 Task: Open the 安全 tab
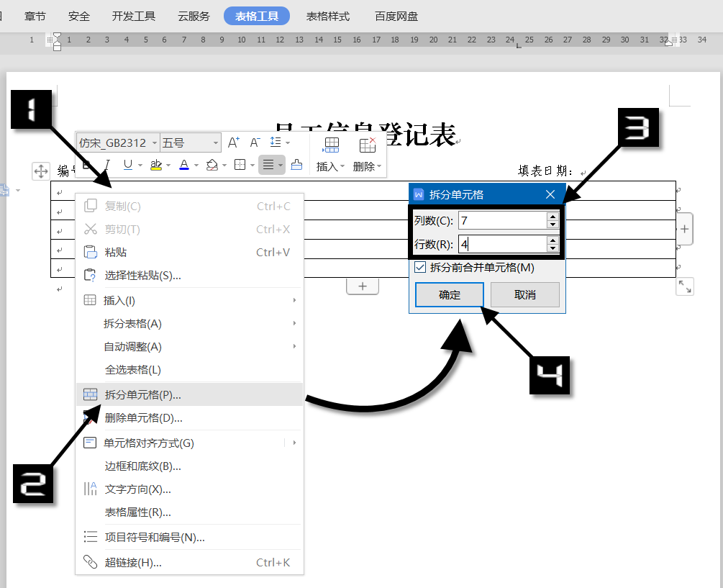click(79, 16)
